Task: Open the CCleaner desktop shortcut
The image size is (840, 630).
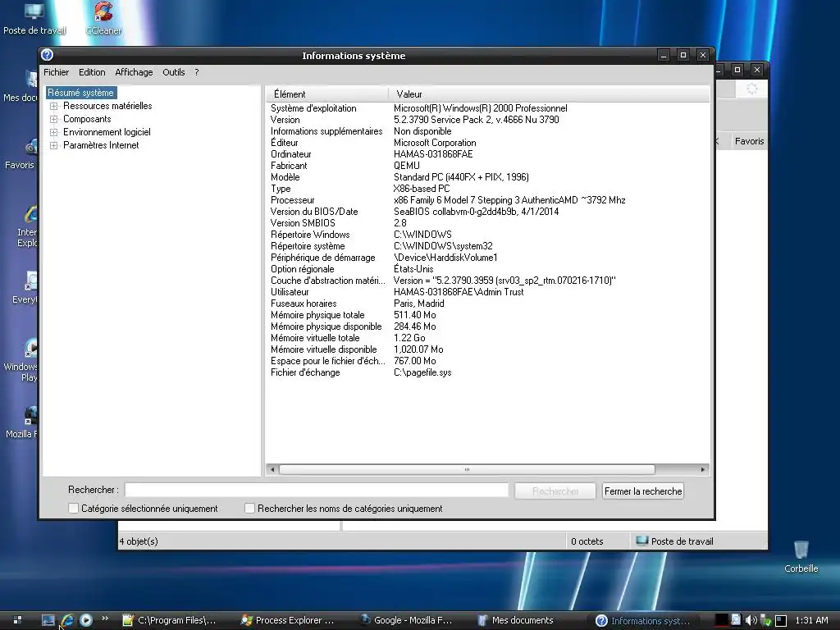Action: pyautogui.click(x=103, y=18)
